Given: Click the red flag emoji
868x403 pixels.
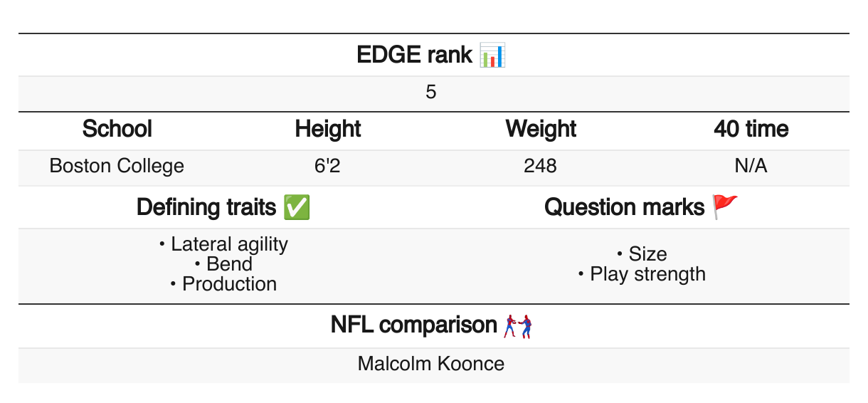Looking at the screenshot, I should tap(726, 207).
